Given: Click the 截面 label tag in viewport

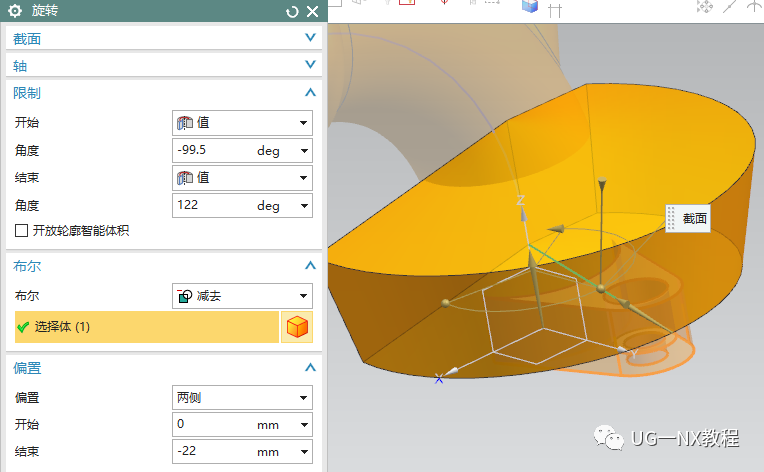Looking at the screenshot, I should [x=688, y=218].
